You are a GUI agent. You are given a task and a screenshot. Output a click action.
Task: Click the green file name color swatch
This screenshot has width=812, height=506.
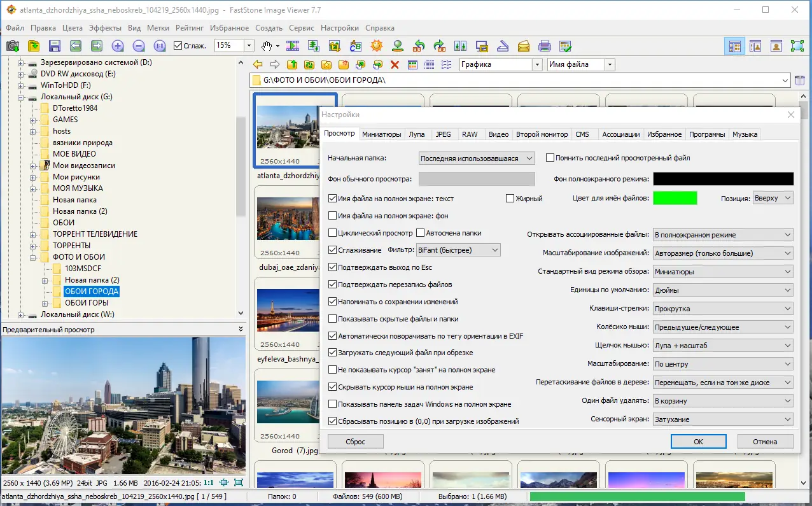tap(675, 198)
